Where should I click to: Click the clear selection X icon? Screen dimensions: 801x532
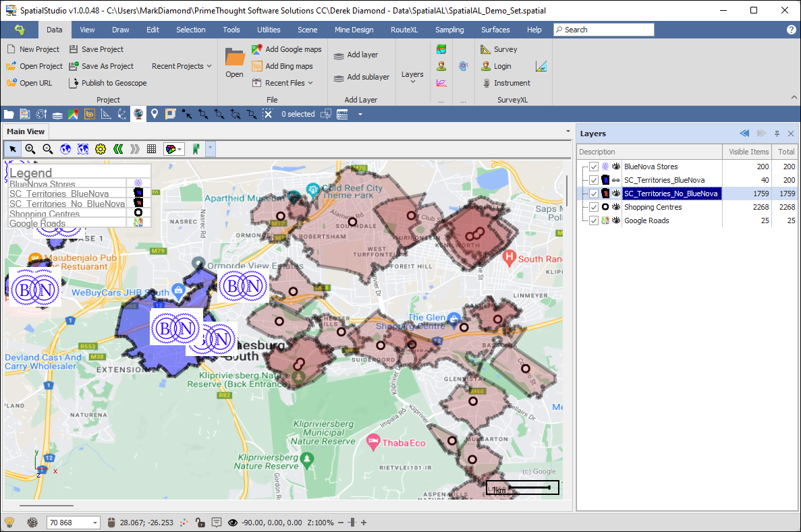(x=268, y=114)
